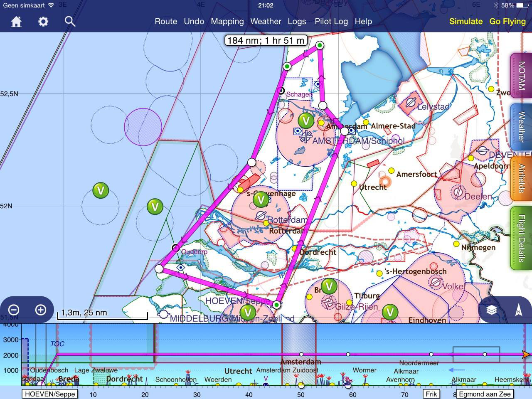532x399 pixels.
Task: Select the HOEVEN/Seppe waypoint label in profile
Action: pyautogui.click(x=50, y=394)
